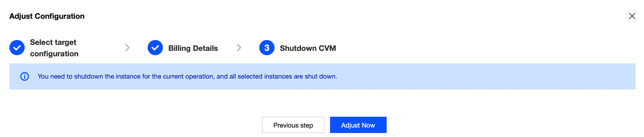This screenshot has width=644, height=137.
Task: Click the word 'configuration' under Select target
Action: click(x=54, y=54)
